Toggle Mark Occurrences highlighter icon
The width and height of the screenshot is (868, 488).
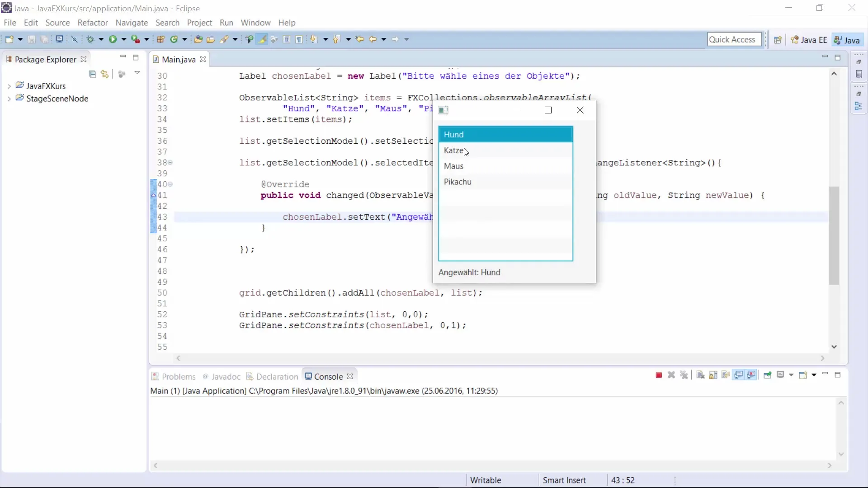262,39
